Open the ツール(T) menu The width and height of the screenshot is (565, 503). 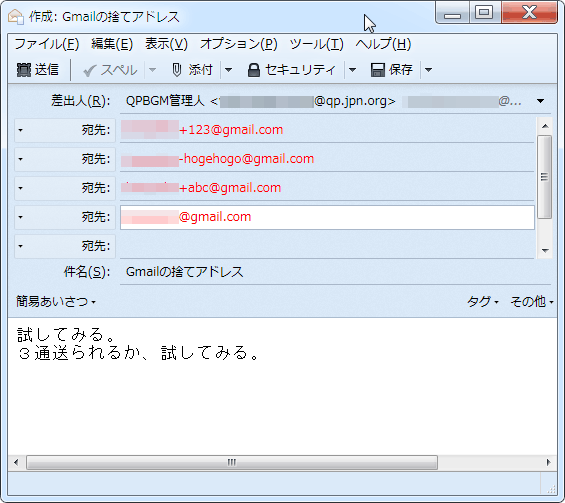click(316, 44)
